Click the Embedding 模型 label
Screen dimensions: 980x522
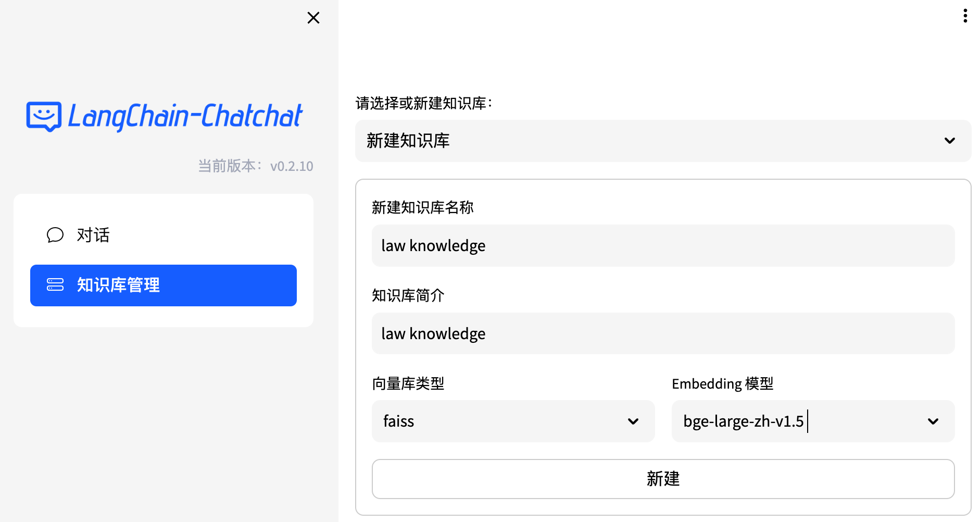pos(722,384)
